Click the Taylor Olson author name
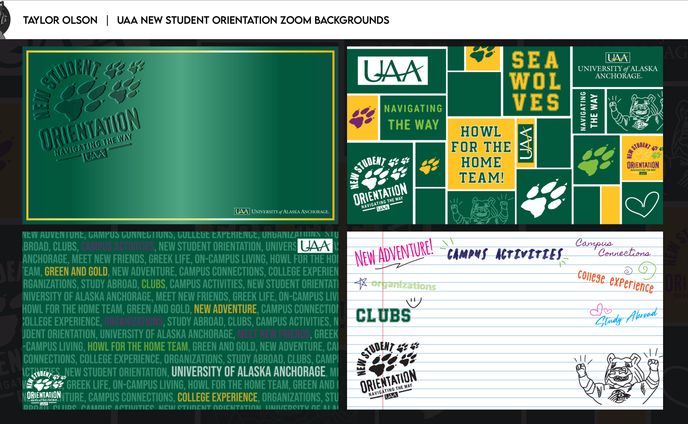Screen dimensions: 688x424 (60, 20)
